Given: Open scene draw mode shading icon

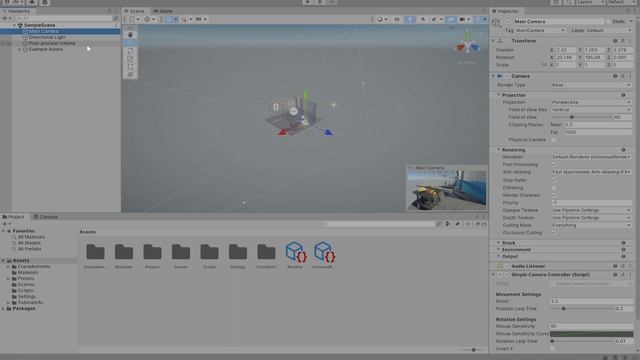Looking at the screenshot, I should pyautogui.click(x=380, y=19).
